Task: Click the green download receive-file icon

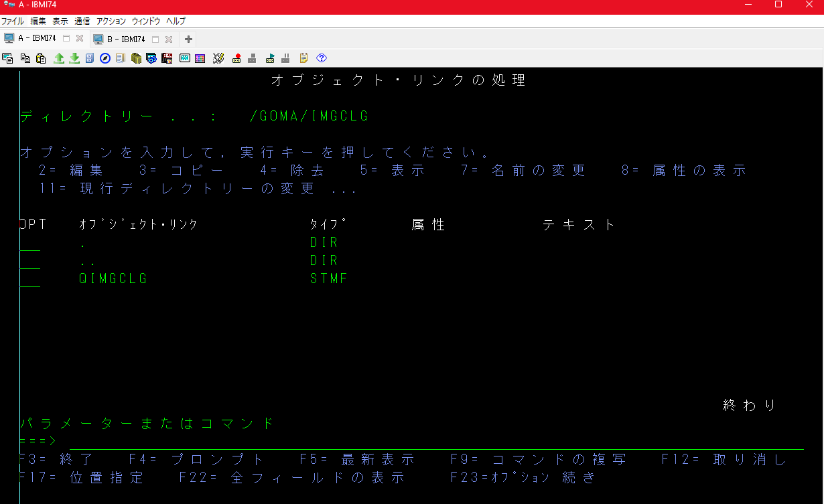Action: tap(74, 58)
